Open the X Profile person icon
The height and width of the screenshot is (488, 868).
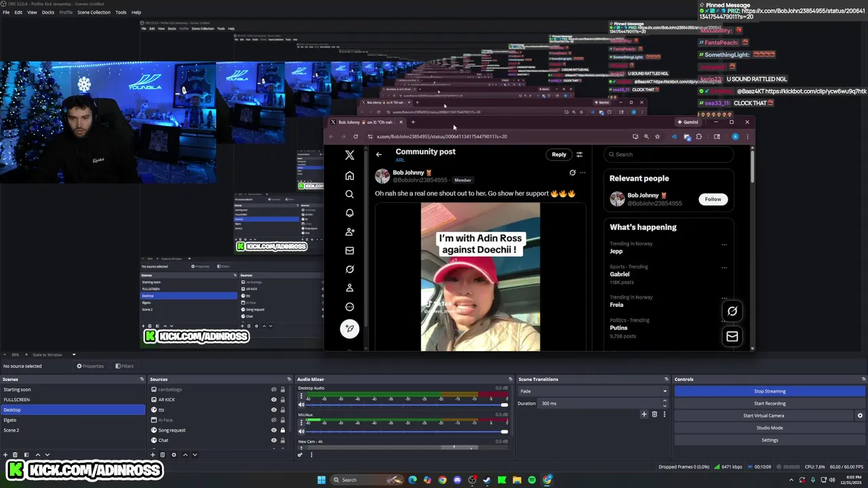coord(349,288)
